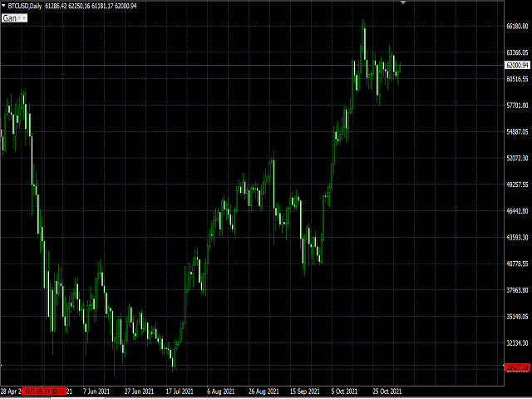
Task: Click the 17 Jul 2021 date label
Action: point(180,392)
